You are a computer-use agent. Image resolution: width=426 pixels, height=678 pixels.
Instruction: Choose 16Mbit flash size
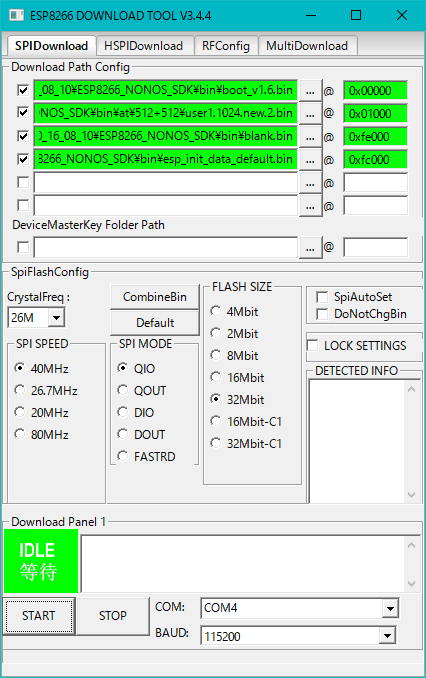coord(237,377)
